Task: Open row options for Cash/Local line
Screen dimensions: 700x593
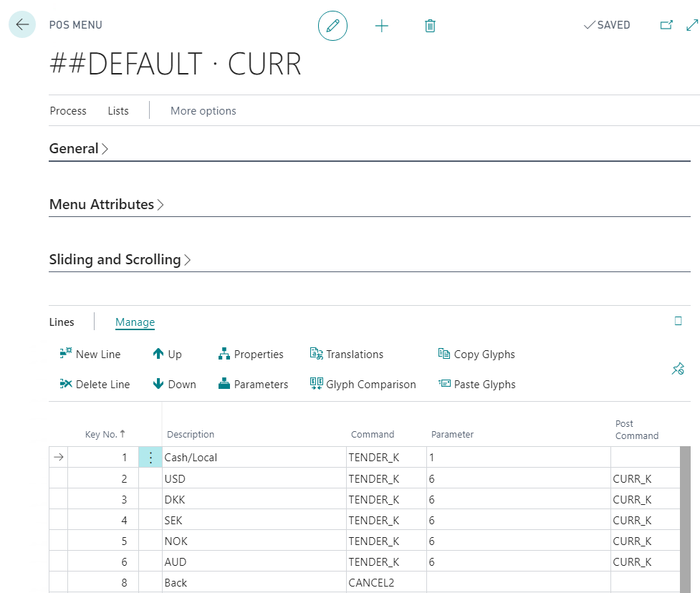Action: click(150, 458)
